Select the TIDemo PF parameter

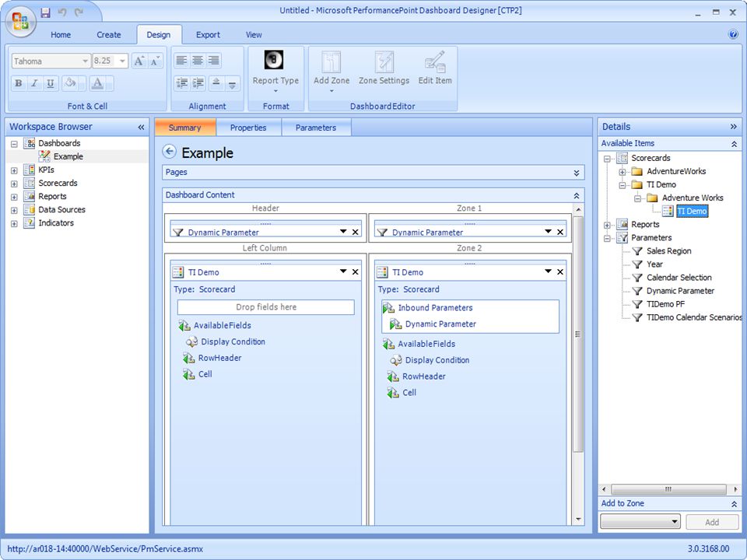[x=665, y=304]
